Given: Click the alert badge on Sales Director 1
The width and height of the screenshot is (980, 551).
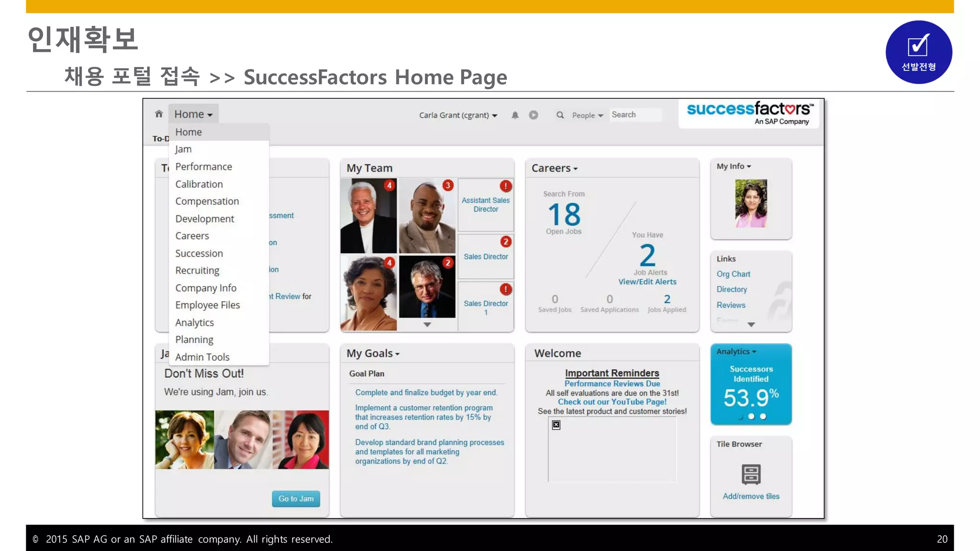Looking at the screenshot, I should 506,289.
